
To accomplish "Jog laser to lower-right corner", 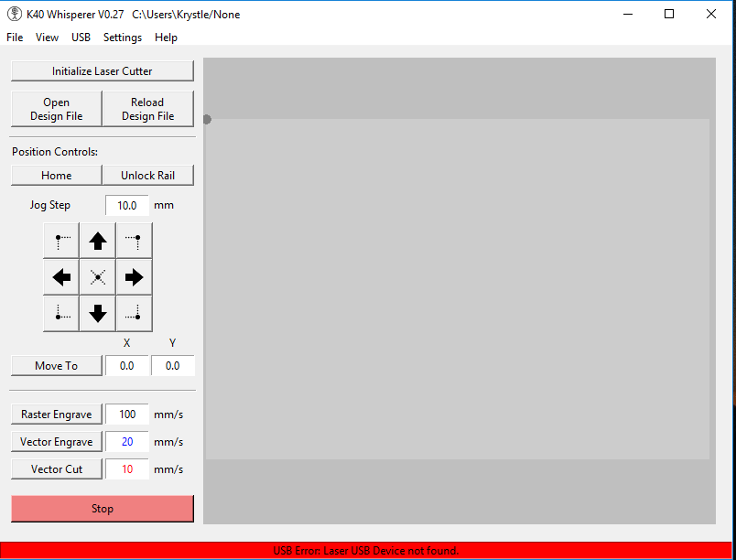I will [x=135, y=314].
